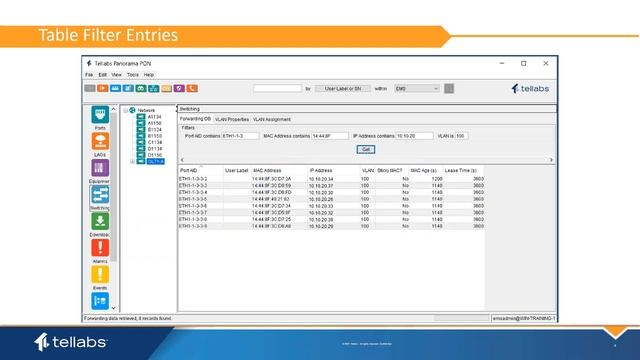
Task: Select D1150 in the network tree
Action: (x=154, y=155)
